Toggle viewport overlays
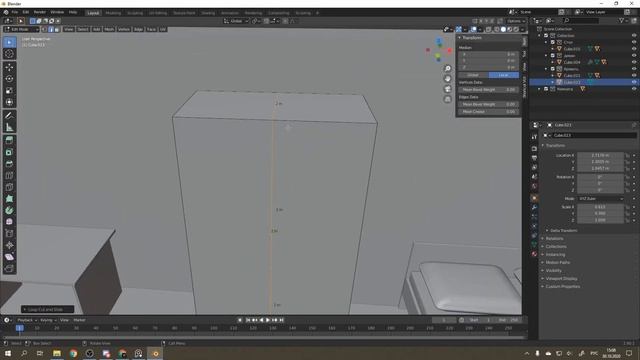The image size is (640, 360). [473, 29]
